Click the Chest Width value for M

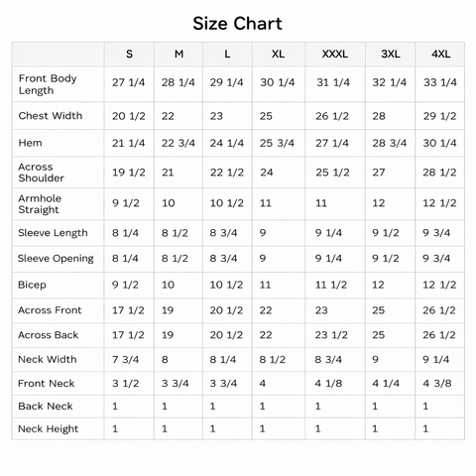(x=168, y=116)
